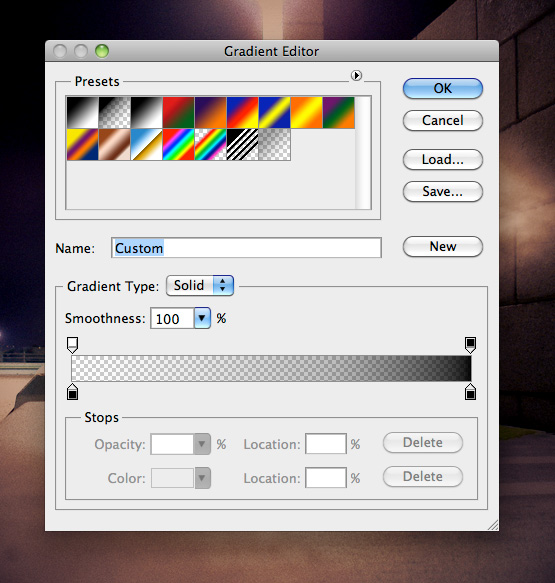Pick the Transparent Stripes preset
This screenshot has height=583, width=555.
coord(242,145)
